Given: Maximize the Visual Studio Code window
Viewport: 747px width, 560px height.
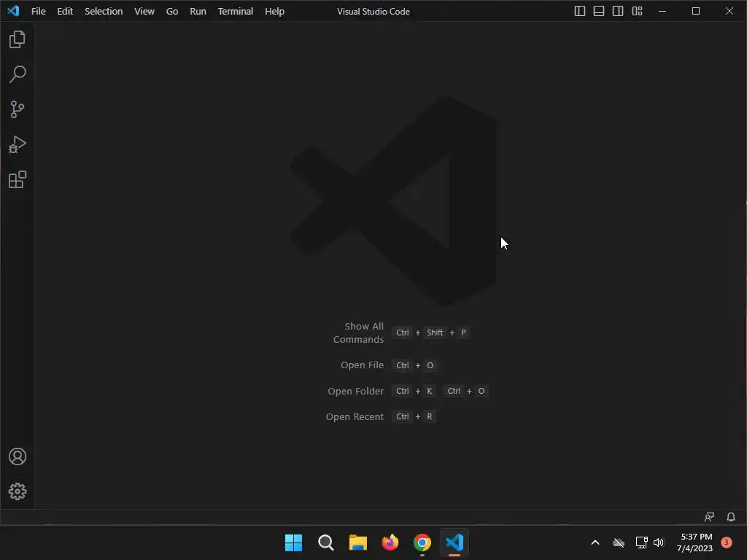Looking at the screenshot, I should click(x=695, y=11).
